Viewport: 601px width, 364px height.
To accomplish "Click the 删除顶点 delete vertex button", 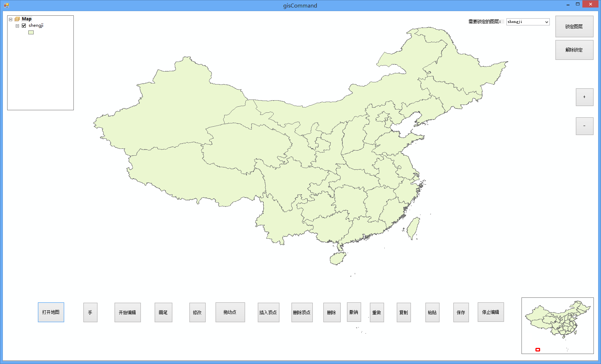I will point(302,312).
